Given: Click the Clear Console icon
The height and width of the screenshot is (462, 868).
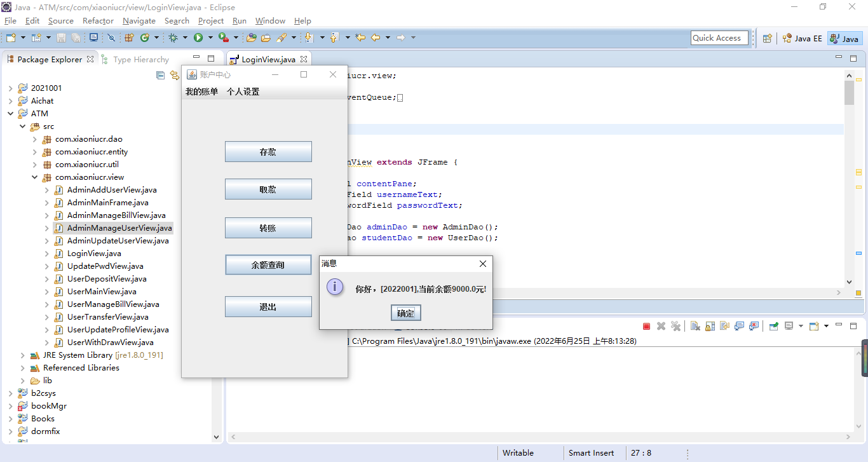Looking at the screenshot, I should click(695, 326).
